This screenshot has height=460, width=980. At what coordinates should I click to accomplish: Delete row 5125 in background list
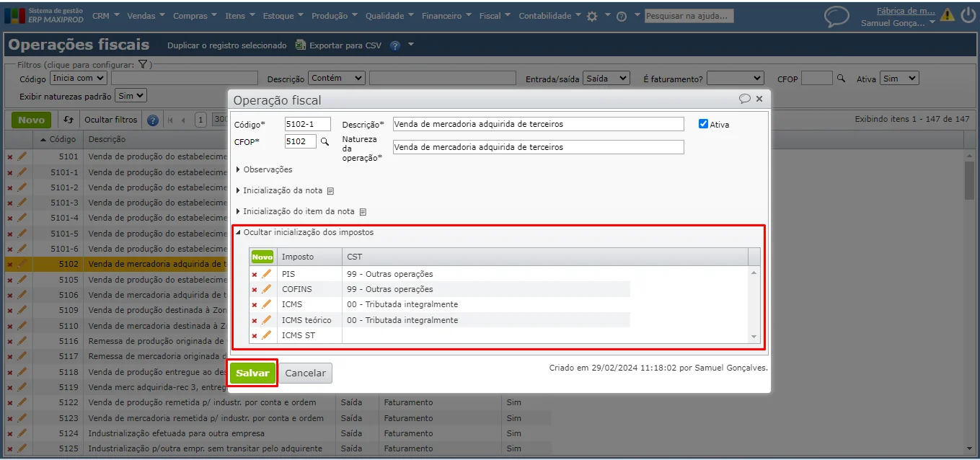pos(10,448)
